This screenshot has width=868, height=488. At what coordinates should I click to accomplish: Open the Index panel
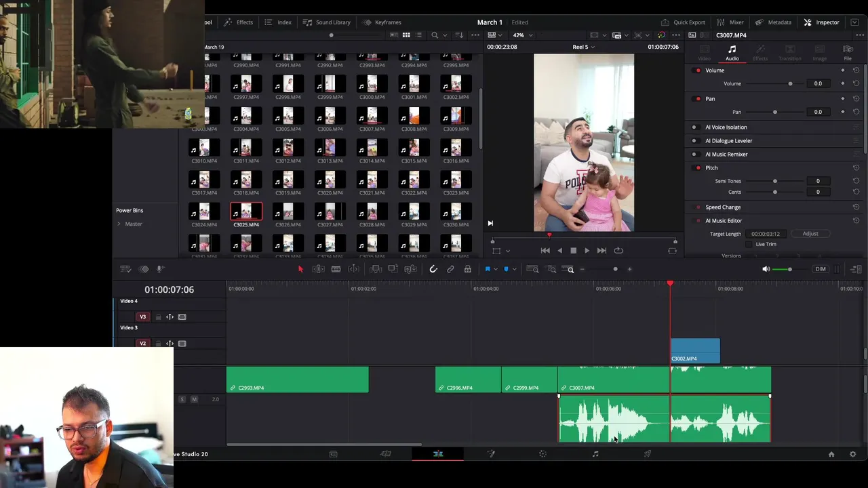point(278,22)
